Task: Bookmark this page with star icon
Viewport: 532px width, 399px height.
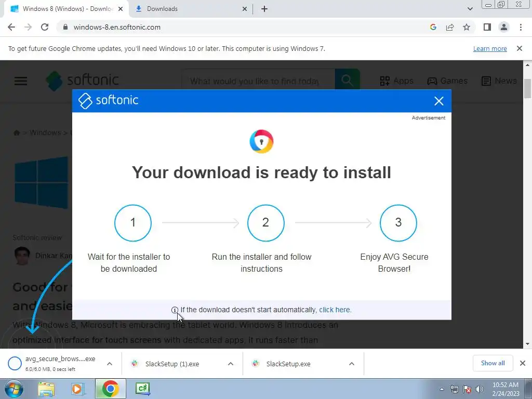Action: (x=467, y=27)
